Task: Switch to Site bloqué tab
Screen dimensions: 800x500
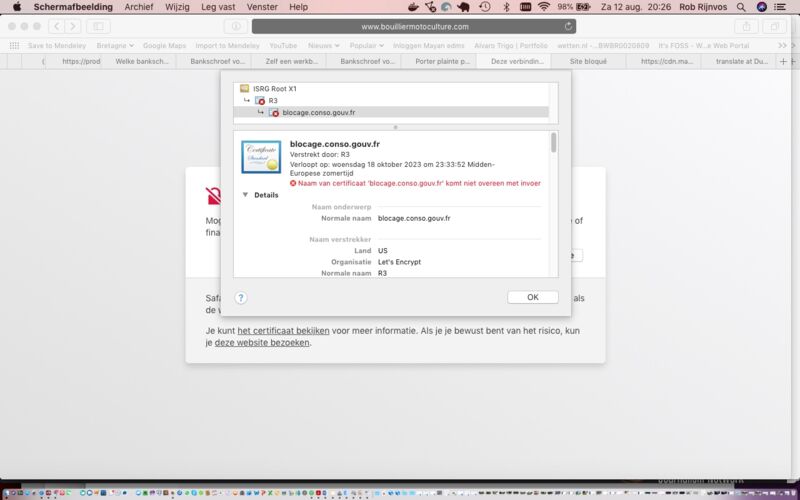Action: pyautogui.click(x=588, y=61)
